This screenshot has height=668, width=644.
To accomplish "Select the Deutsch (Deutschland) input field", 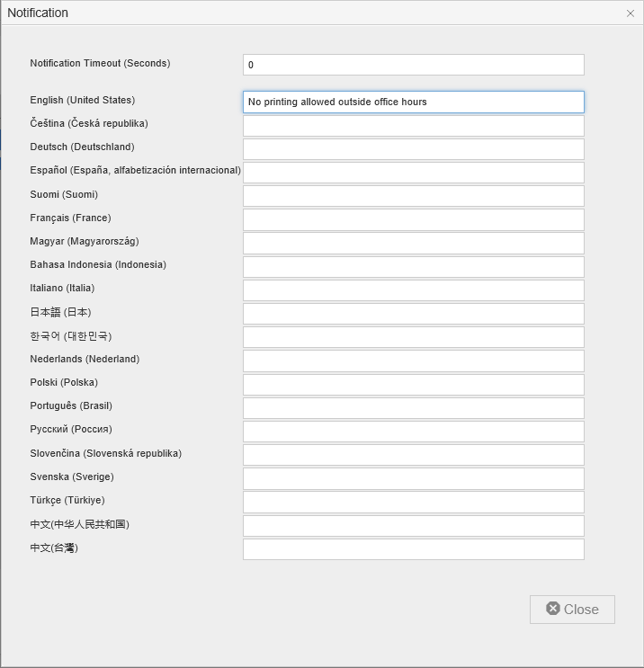I will (x=413, y=149).
